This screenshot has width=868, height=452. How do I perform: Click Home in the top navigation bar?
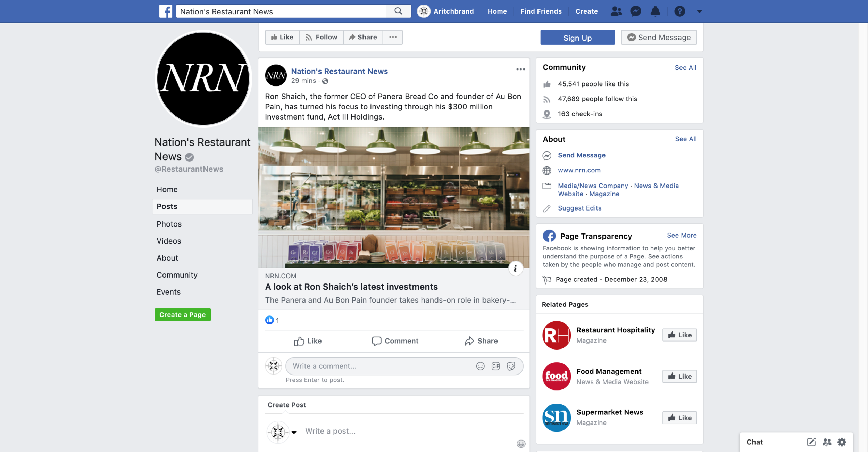[497, 11]
